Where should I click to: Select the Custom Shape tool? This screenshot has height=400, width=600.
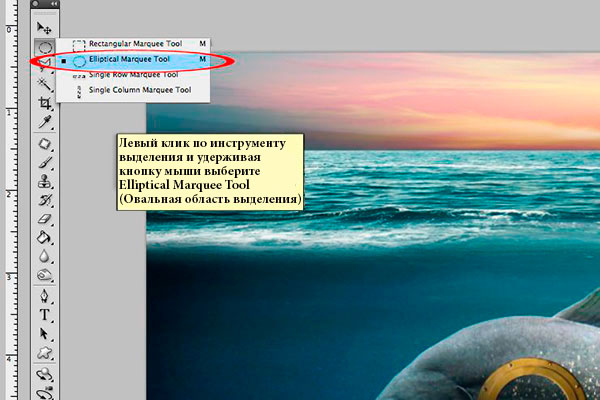44,353
